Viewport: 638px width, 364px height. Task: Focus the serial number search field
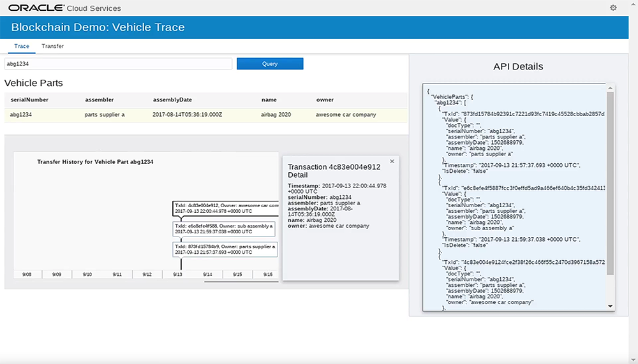coord(118,64)
